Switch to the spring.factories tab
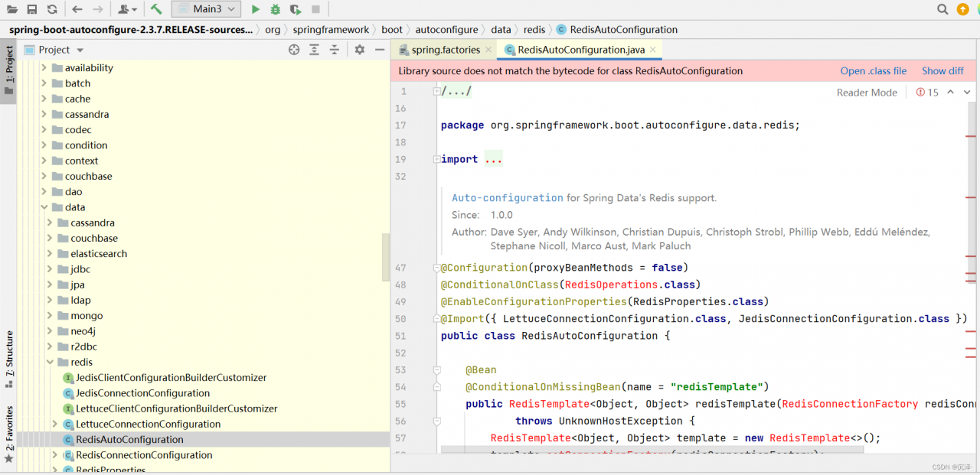The image size is (980, 475). [444, 50]
